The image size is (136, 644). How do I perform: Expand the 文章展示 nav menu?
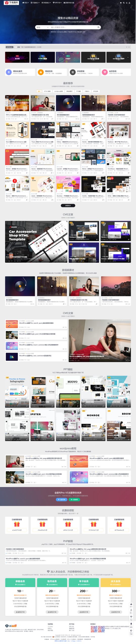pos(35,3)
